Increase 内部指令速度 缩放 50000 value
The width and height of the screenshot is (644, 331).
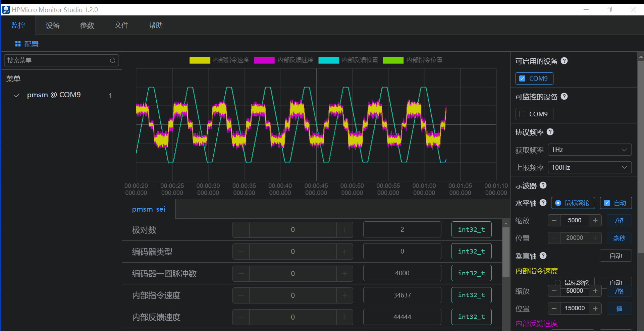pos(595,291)
